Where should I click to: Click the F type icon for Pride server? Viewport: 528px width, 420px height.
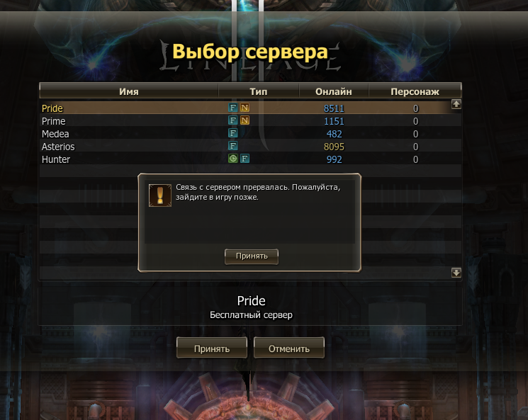[x=232, y=108]
